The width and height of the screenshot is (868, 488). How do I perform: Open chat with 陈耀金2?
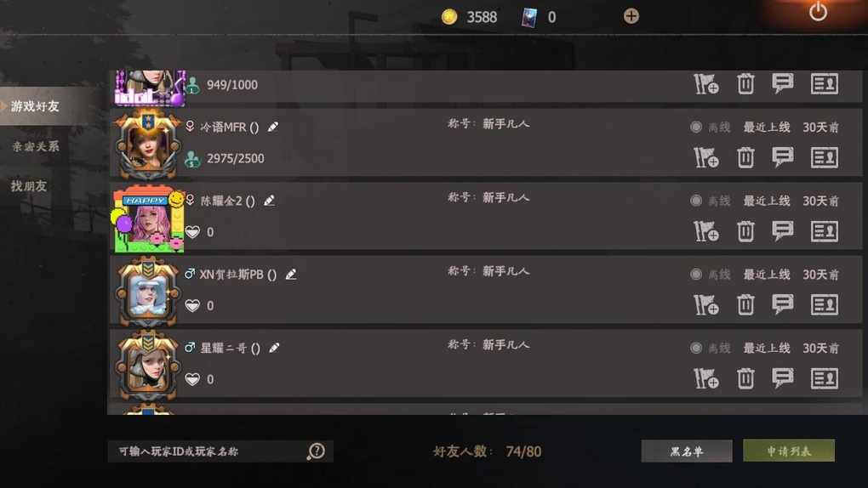click(782, 230)
